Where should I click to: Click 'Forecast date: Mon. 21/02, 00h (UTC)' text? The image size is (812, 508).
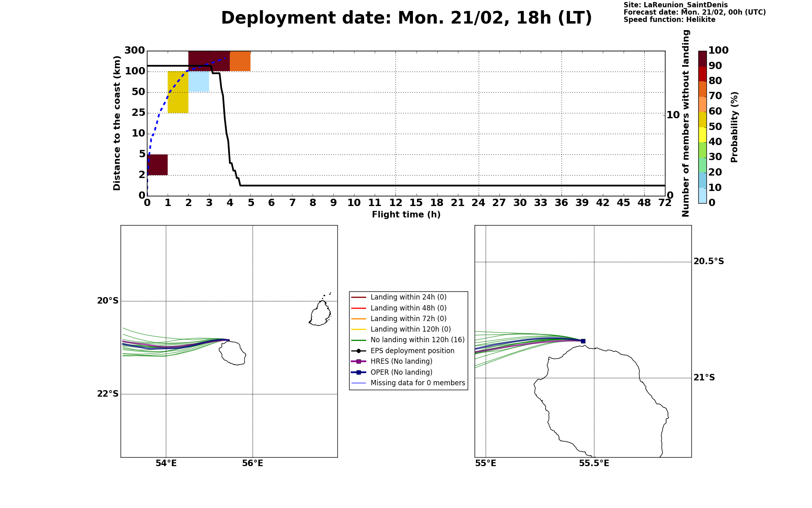[695, 12]
